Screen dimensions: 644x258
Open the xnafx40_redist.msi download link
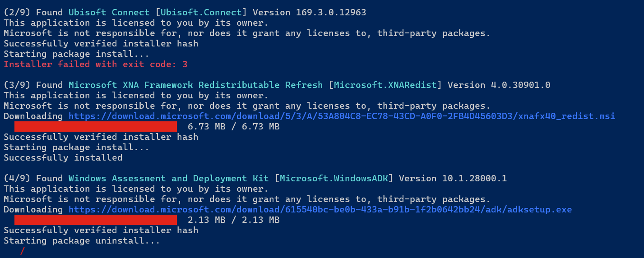point(342,116)
